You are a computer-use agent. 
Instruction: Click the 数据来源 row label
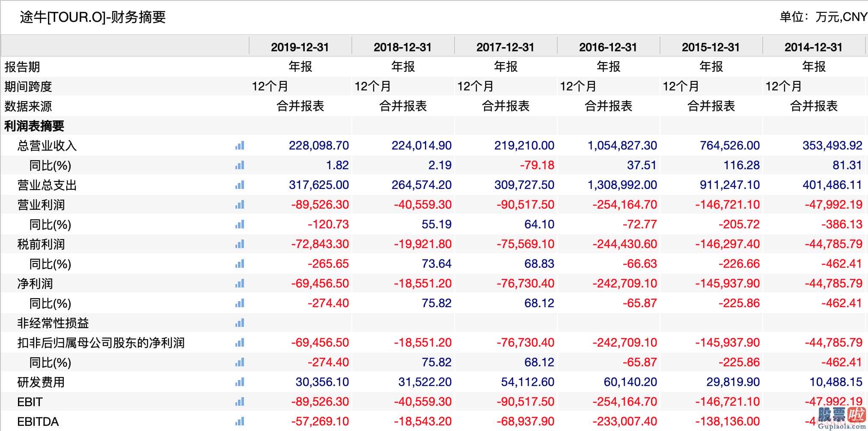(28, 106)
